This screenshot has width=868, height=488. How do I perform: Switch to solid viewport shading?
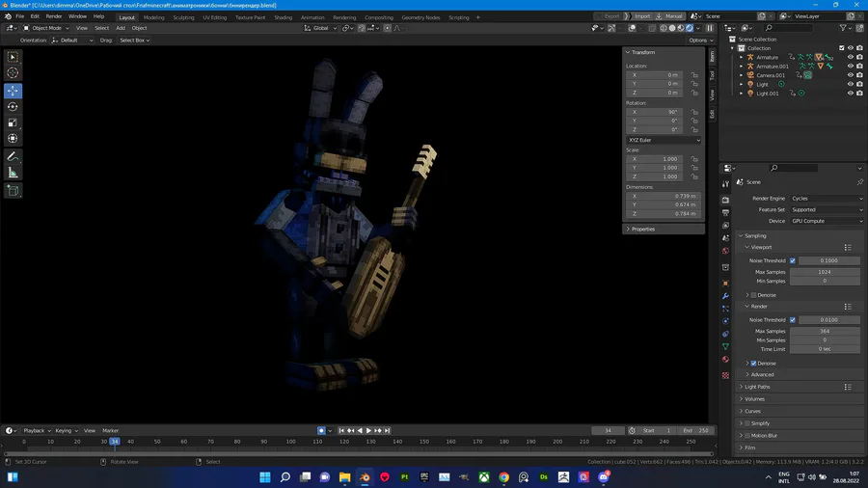pyautogui.click(x=672, y=28)
